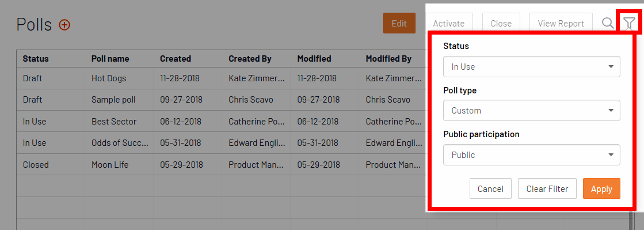Apply the filter settings
The image size is (644, 230).
tap(601, 189)
